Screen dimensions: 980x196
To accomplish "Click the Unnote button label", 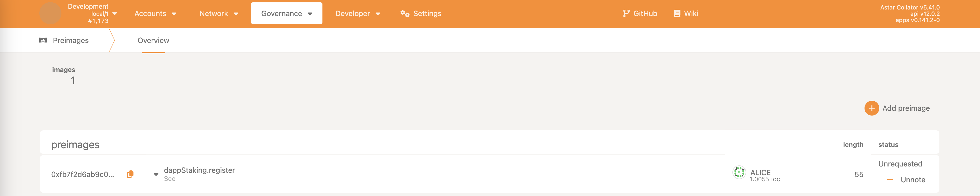I will click(x=913, y=180).
